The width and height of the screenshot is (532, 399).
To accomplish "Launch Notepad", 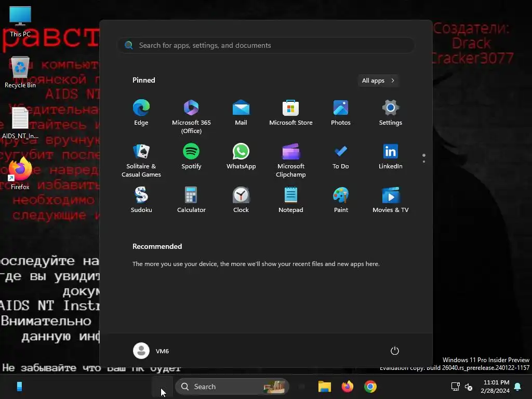I will [291, 200].
